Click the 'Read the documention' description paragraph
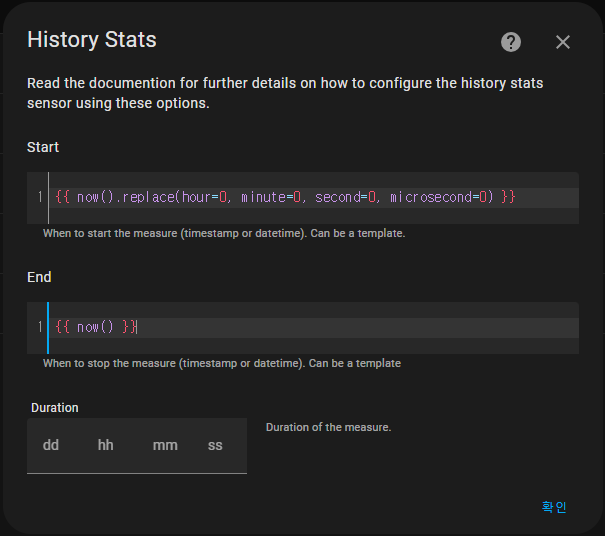Screen dimensions: 605x536 tap(285, 93)
